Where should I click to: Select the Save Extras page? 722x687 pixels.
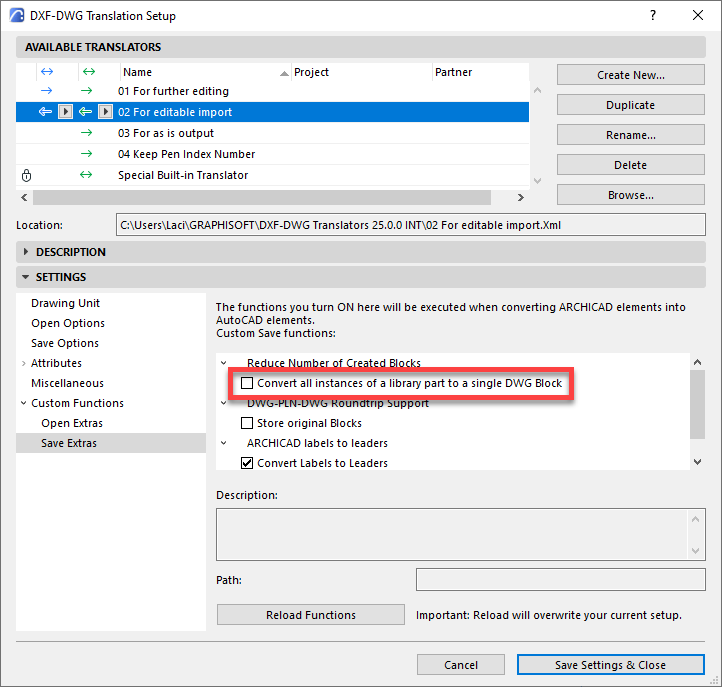click(x=111, y=443)
